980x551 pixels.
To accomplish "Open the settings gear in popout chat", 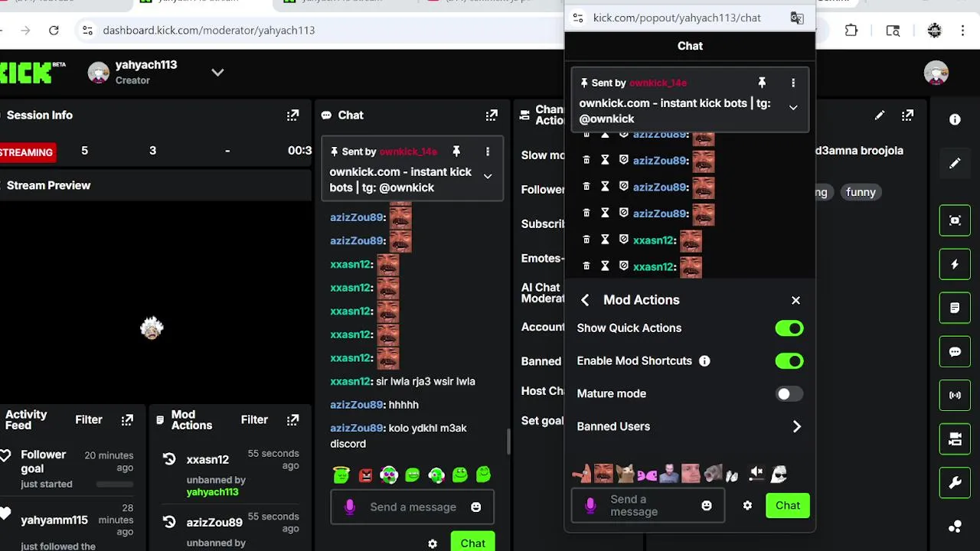I will tap(747, 505).
